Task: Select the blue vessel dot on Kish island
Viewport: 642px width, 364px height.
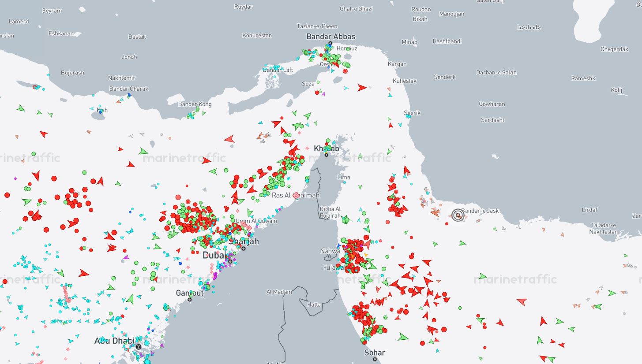Action: pos(101,112)
